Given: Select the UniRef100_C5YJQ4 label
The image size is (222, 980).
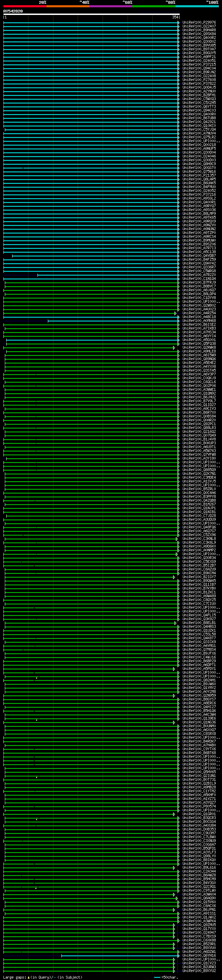Looking at the screenshot, I should (199, 129).
